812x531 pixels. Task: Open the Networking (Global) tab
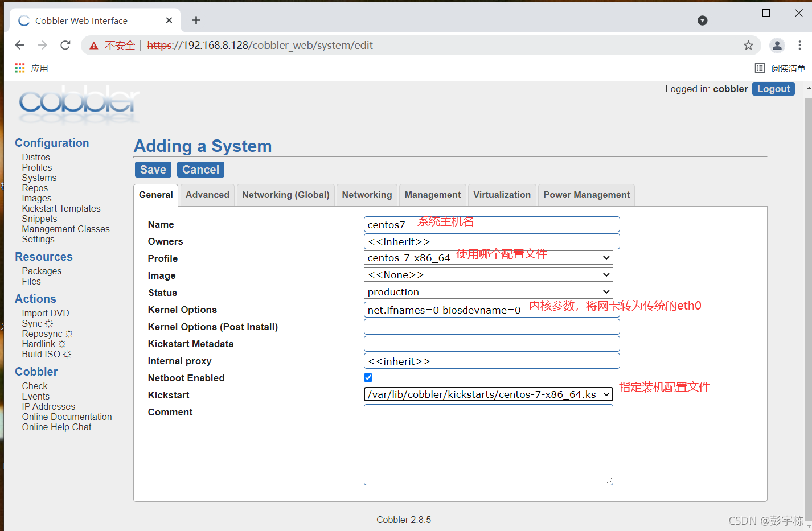[286, 195]
